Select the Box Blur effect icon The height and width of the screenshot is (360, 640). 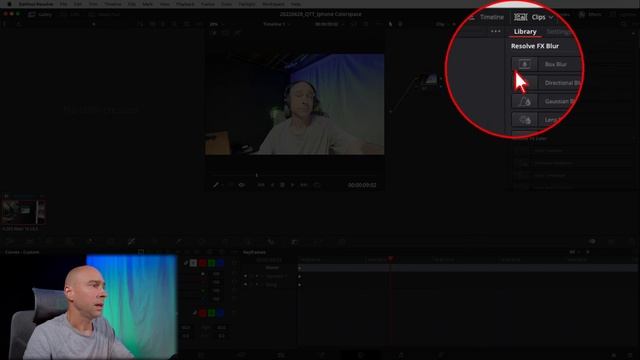point(524,64)
